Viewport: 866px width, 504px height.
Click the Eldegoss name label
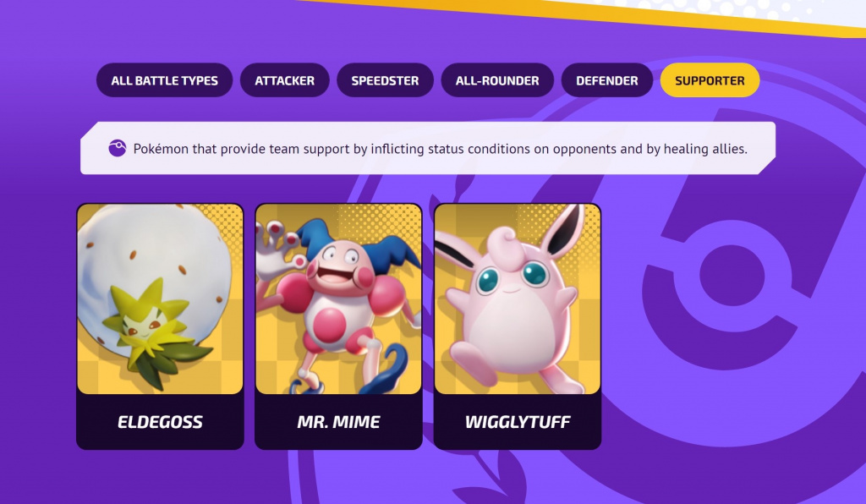160,422
